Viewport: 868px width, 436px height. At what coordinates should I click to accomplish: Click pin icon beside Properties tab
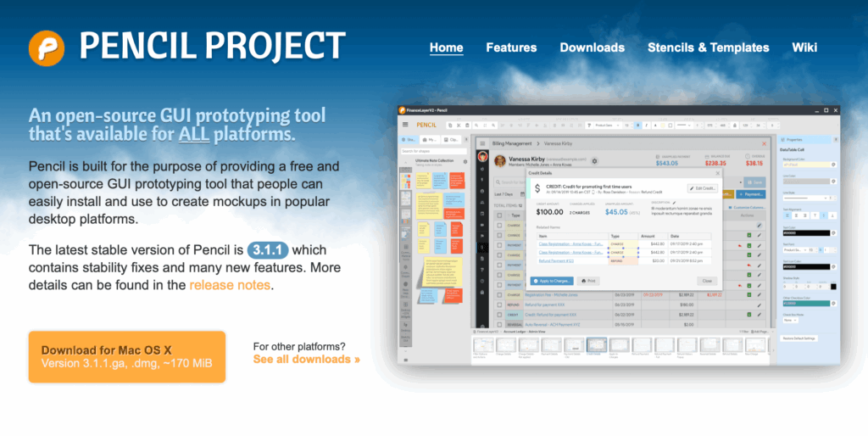click(x=836, y=140)
